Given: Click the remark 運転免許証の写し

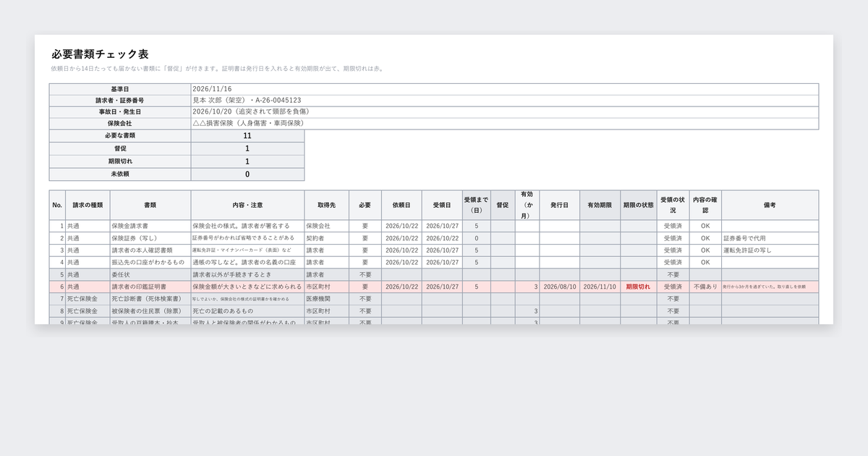Looking at the screenshot, I should coord(770,250).
